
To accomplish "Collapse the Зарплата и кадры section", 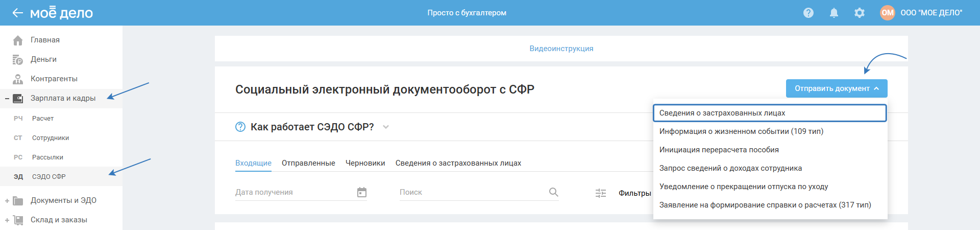I will tap(7, 98).
